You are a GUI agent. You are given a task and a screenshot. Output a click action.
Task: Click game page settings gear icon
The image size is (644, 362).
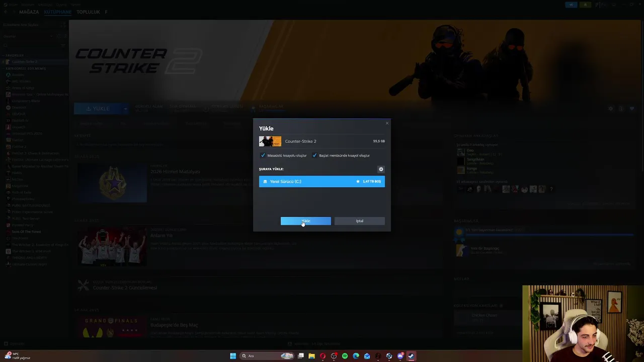coord(611,109)
